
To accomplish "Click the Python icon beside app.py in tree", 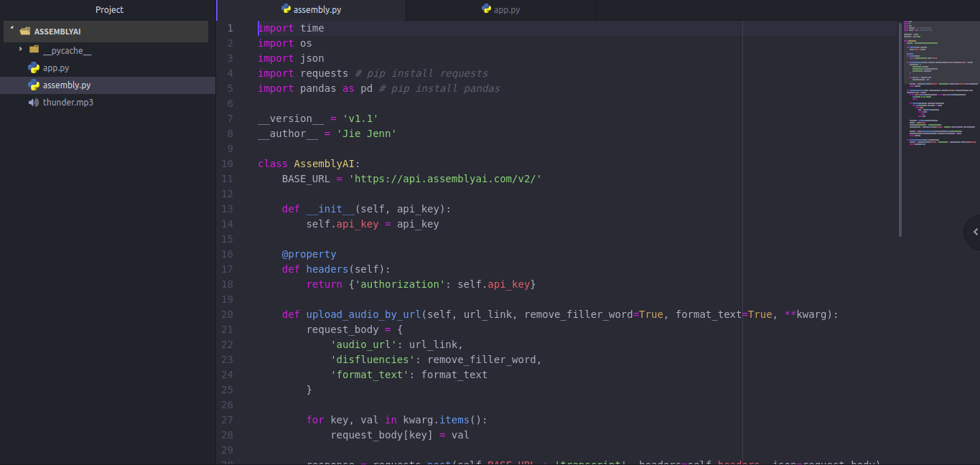I will click(34, 68).
